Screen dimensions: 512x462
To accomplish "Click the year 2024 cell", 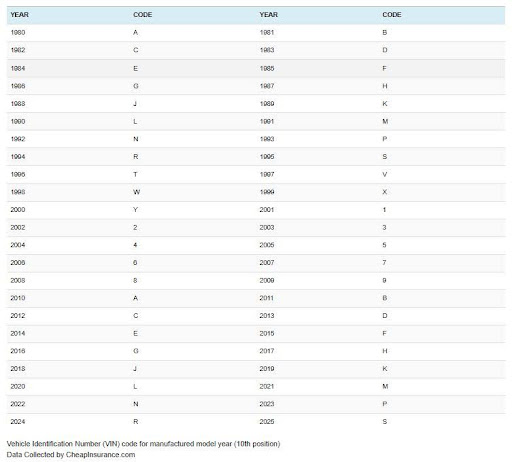I will [18, 422].
